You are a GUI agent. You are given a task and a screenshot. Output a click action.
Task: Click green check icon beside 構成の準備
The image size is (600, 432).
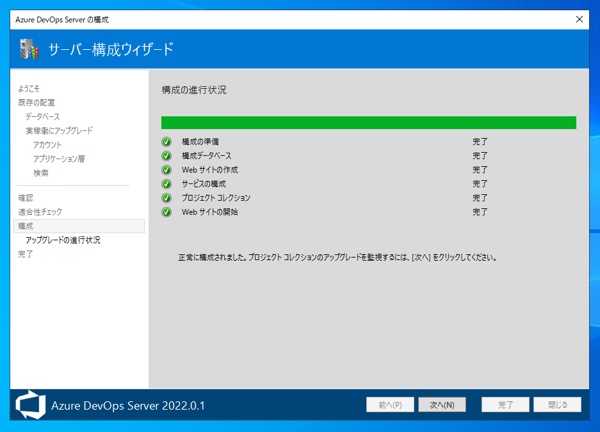pyautogui.click(x=166, y=142)
